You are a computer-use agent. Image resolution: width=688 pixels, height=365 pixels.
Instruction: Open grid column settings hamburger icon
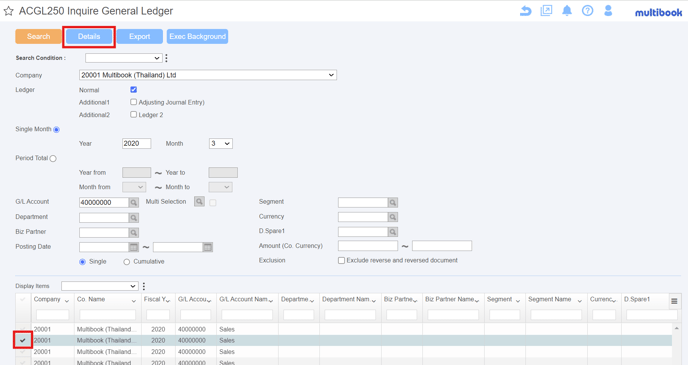[x=674, y=301]
